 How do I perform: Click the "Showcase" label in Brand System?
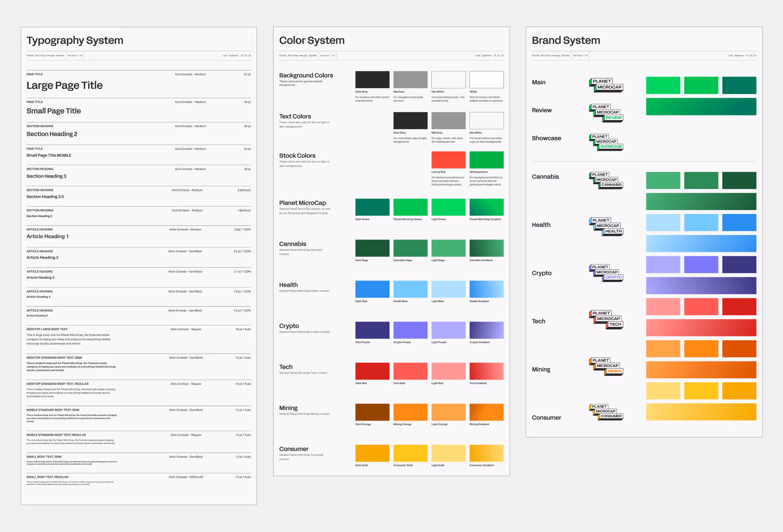pyautogui.click(x=547, y=138)
